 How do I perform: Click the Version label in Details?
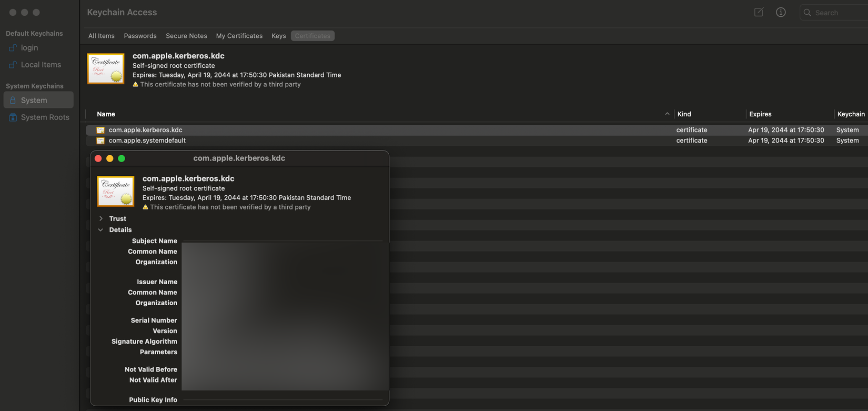pos(165,331)
